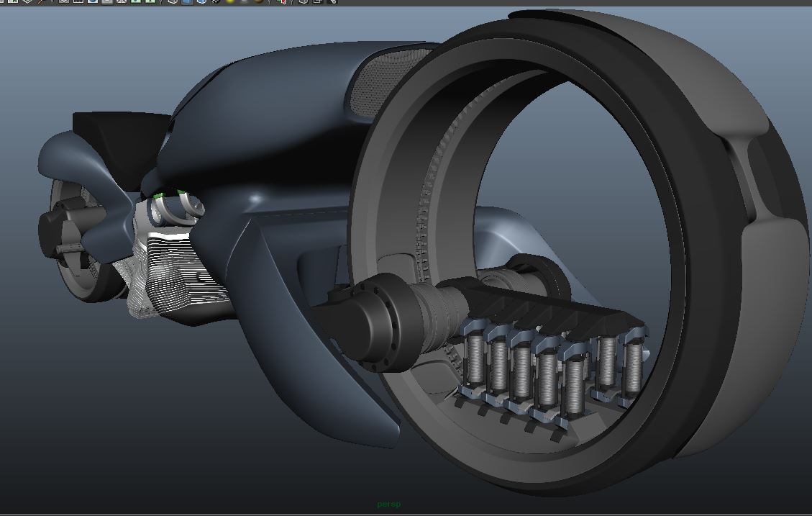Click the persp camera label
The image size is (812, 516).
coord(389,504)
